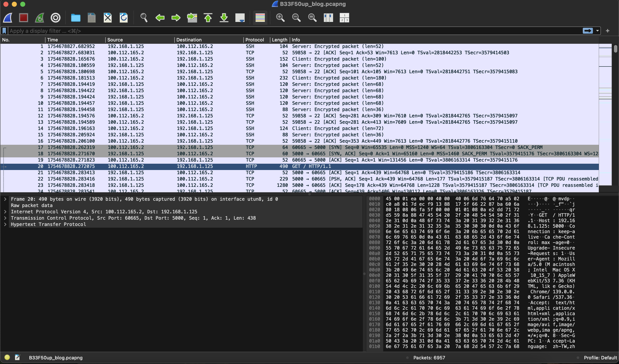Click the add filter plus button
Screen dimensions: 619x364
607,31
